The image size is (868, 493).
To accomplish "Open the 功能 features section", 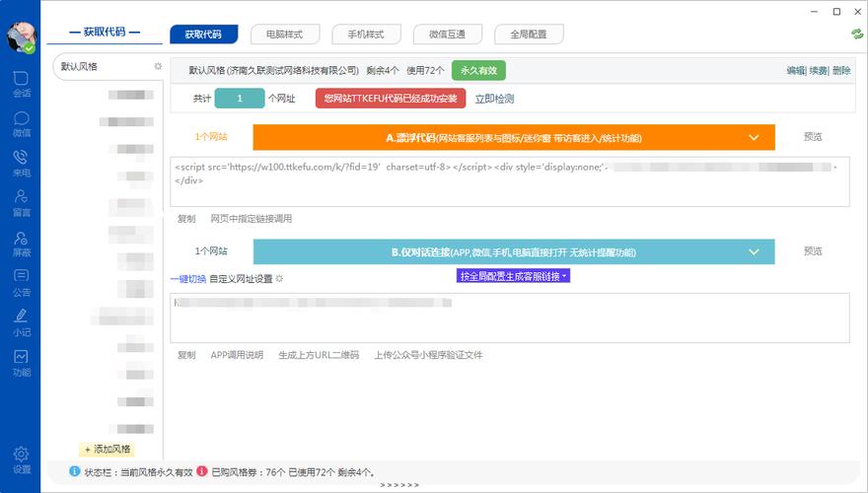I will pos(21,363).
